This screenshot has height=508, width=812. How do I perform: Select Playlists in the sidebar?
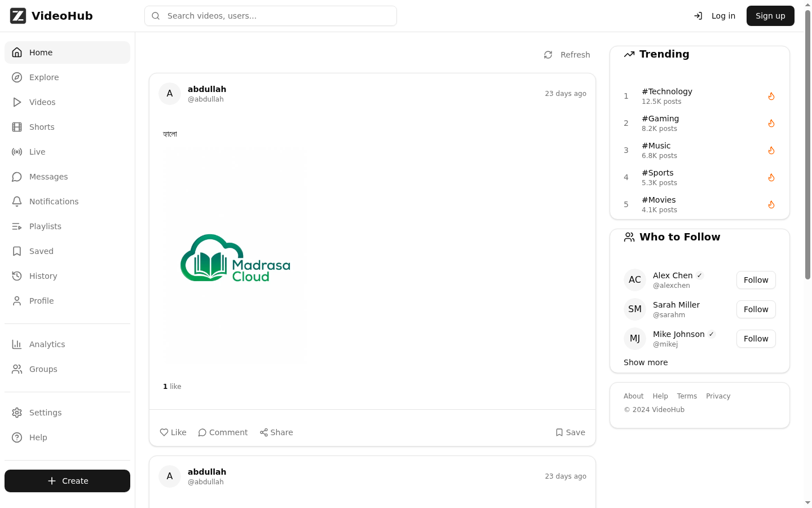click(67, 226)
